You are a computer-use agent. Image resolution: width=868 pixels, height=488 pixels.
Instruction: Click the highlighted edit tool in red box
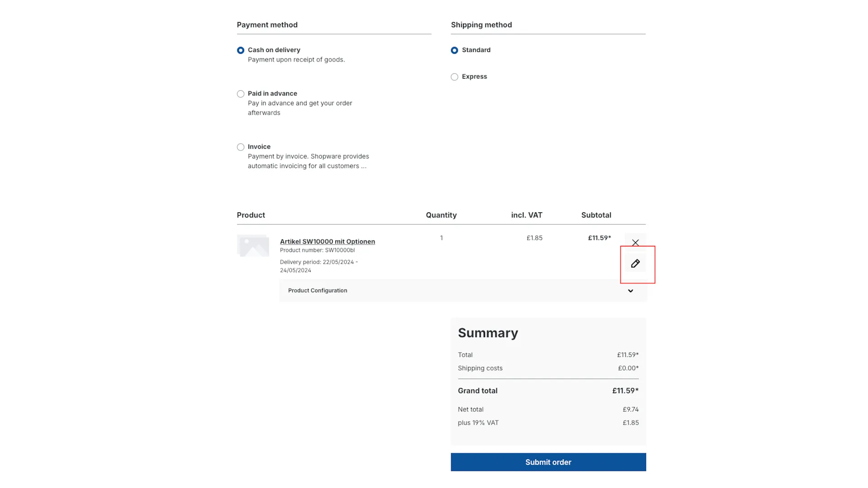[x=635, y=263]
